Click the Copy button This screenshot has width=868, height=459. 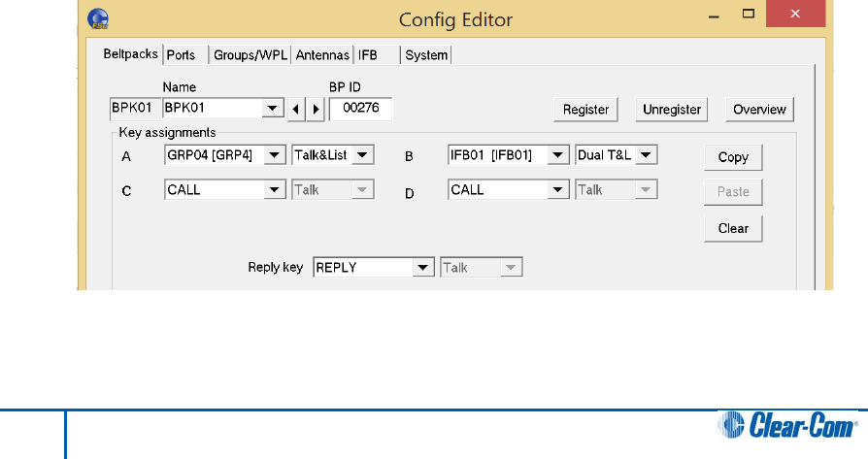733,157
